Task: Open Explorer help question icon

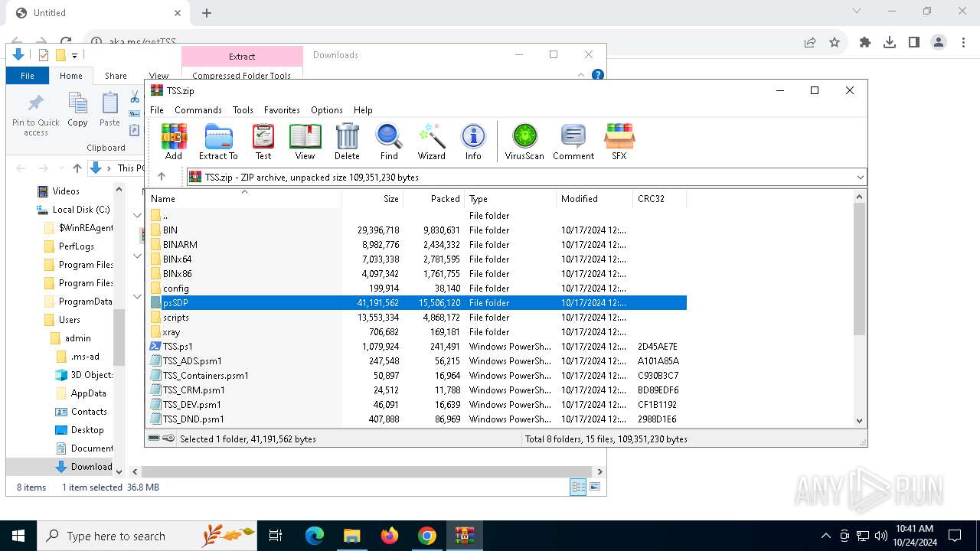Action: click(598, 75)
